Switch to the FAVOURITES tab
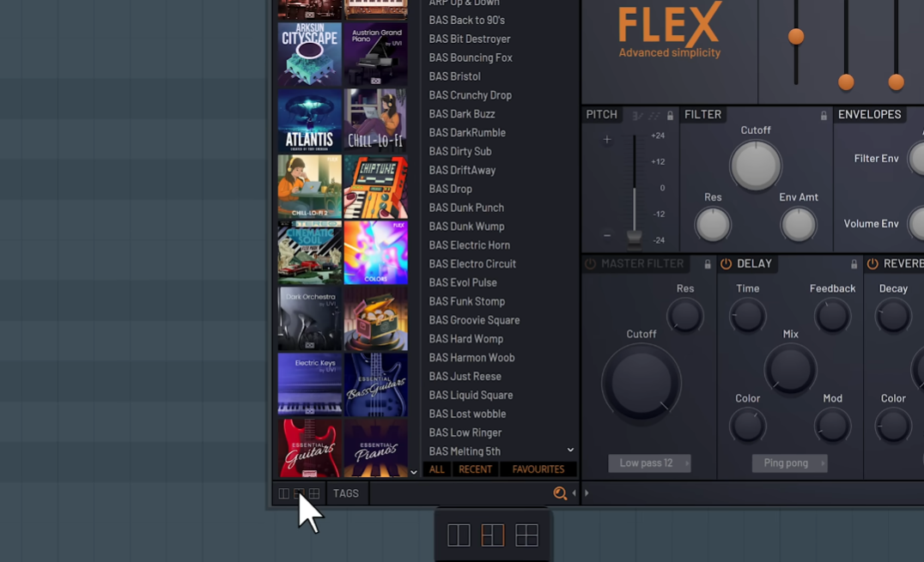 point(538,469)
